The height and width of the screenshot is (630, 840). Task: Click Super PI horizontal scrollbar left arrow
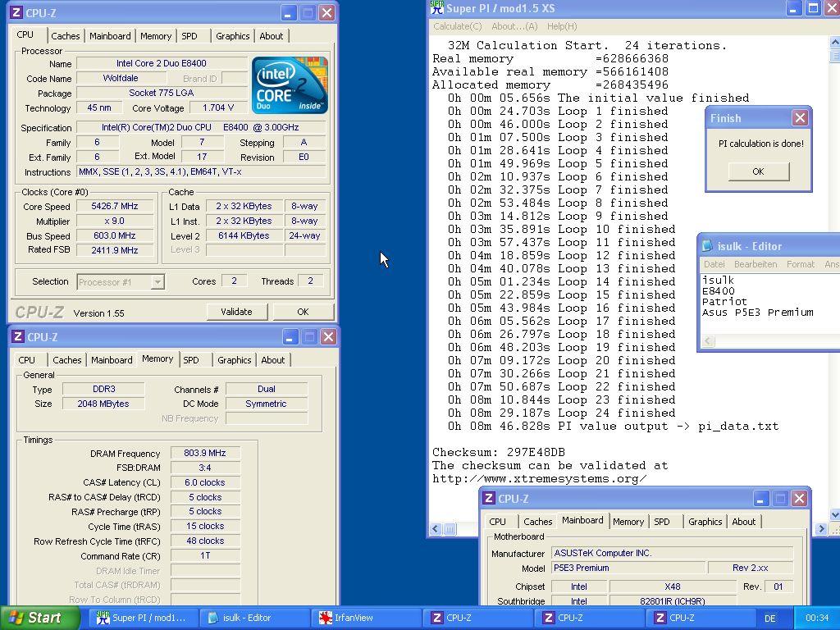click(436, 529)
